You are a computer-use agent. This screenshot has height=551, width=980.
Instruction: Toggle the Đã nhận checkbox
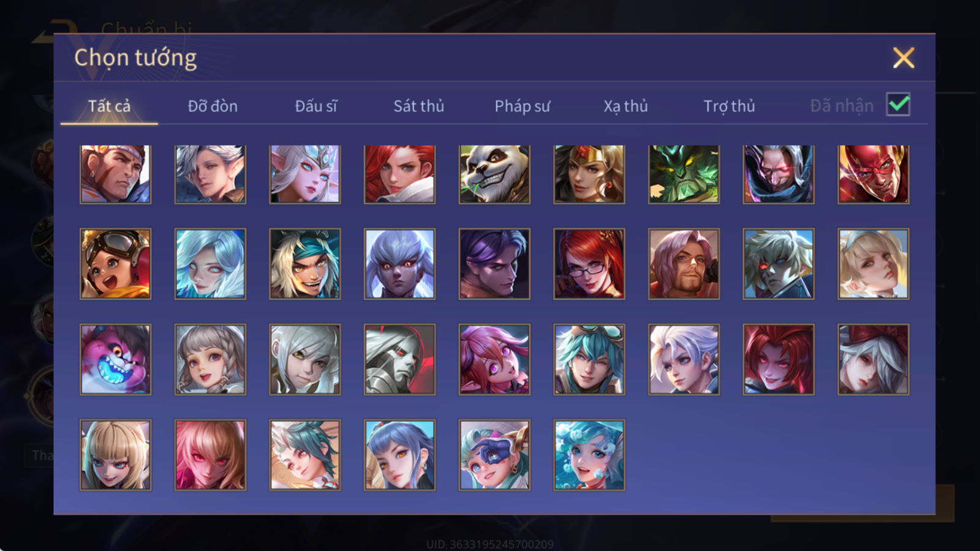tap(898, 105)
